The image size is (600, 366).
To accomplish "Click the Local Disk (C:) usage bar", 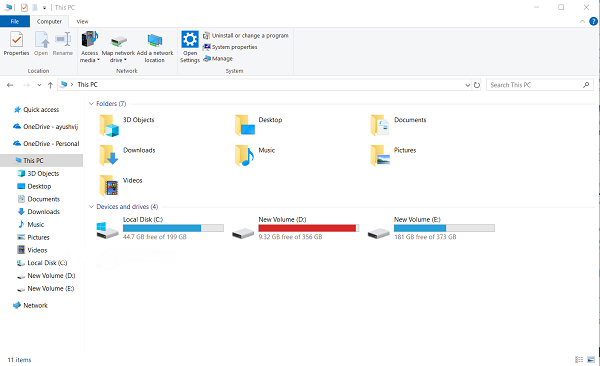I will [x=173, y=228].
